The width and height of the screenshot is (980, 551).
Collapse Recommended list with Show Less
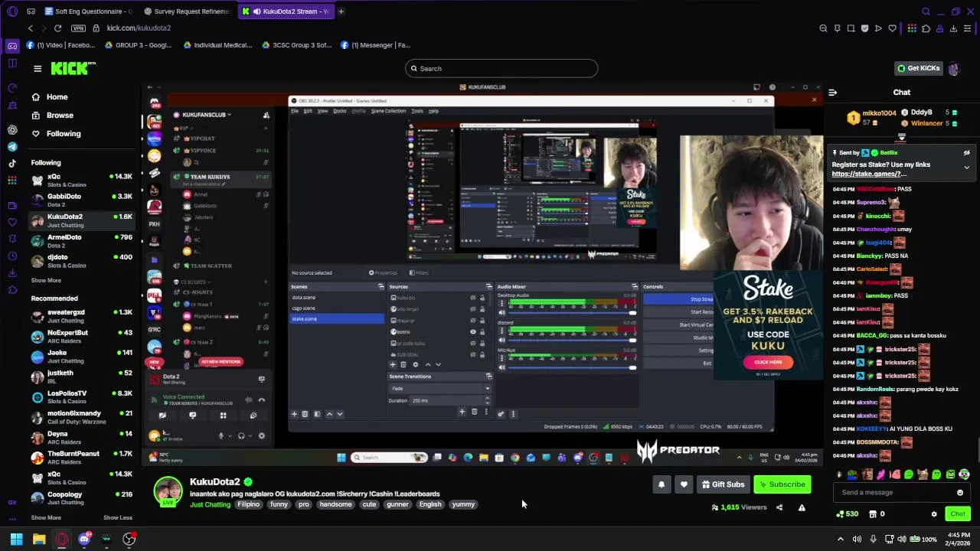pyautogui.click(x=118, y=517)
